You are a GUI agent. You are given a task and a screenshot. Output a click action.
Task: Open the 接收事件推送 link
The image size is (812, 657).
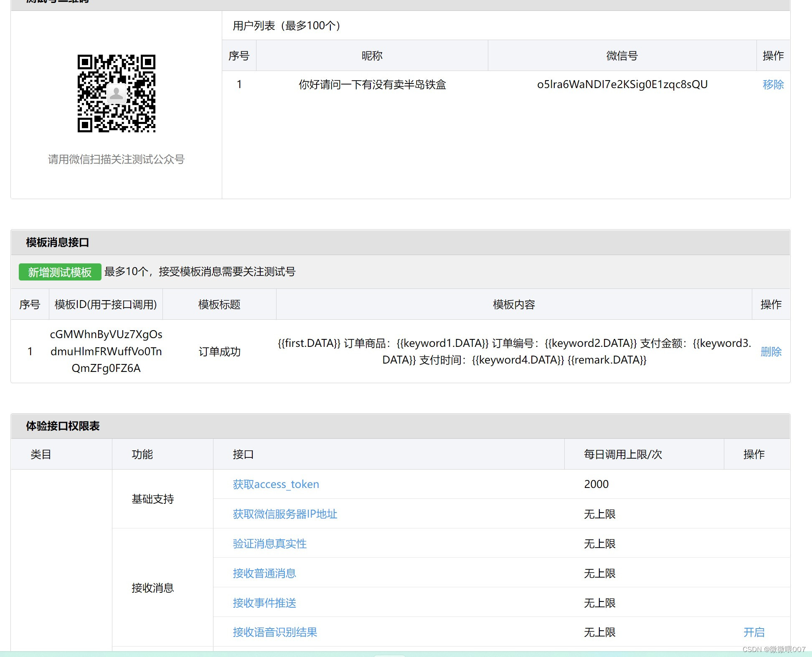(x=264, y=603)
